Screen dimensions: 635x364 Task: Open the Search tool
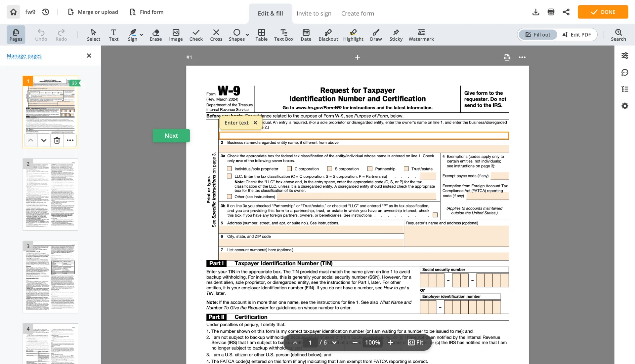(618, 35)
